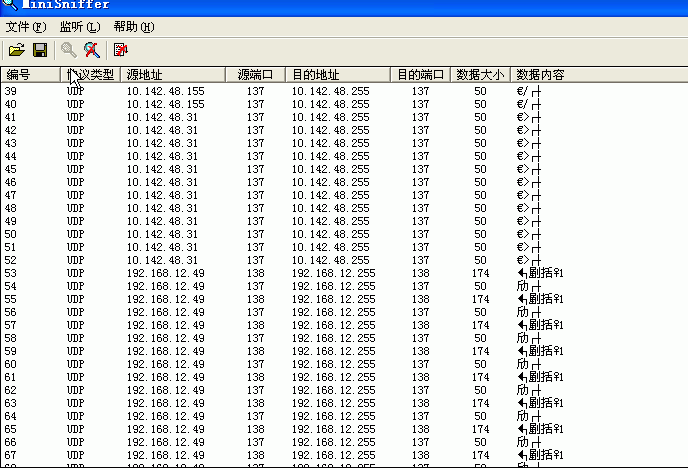Click the save floppy disk icon
Image resolution: width=688 pixels, height=470 pixels.
pos(40,49)
